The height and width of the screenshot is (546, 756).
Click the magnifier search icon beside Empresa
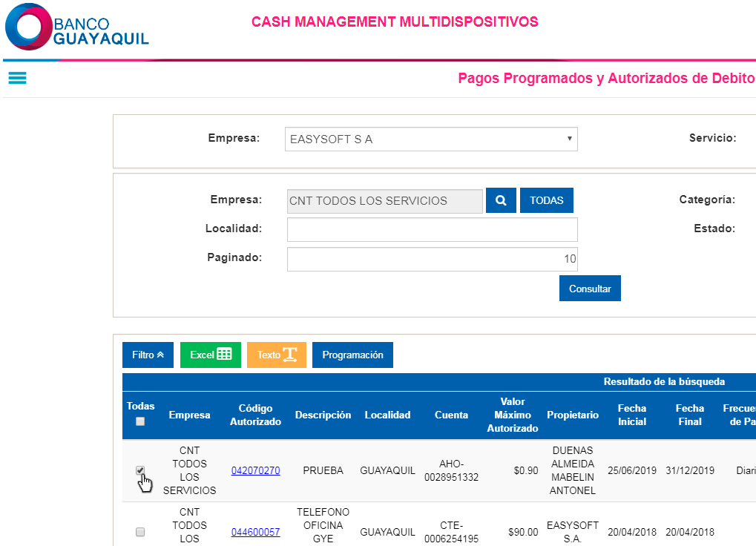coord(500,200)
